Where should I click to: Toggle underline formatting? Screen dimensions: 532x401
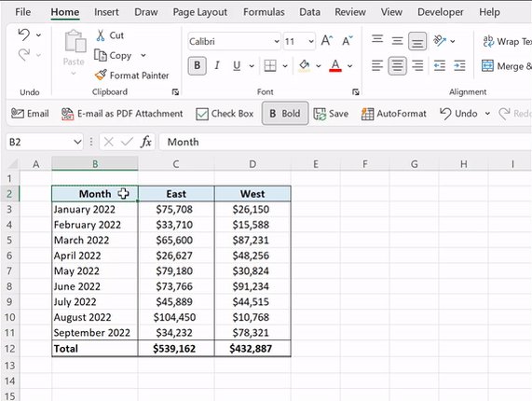(x=237, y=65)
